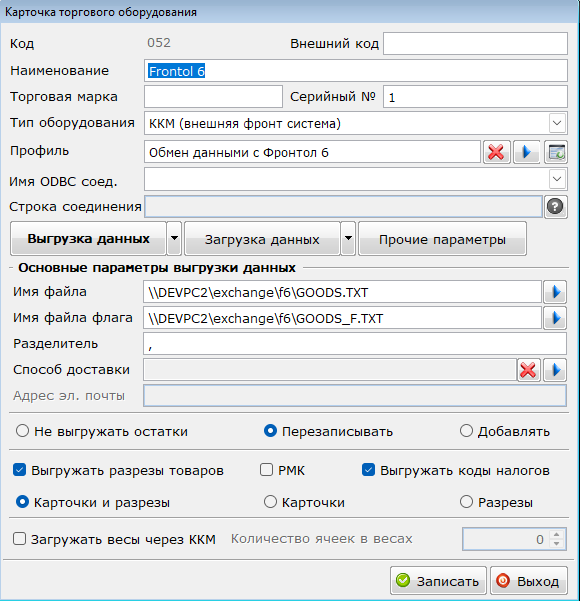Click the code value 052

(x=159, y=43)
